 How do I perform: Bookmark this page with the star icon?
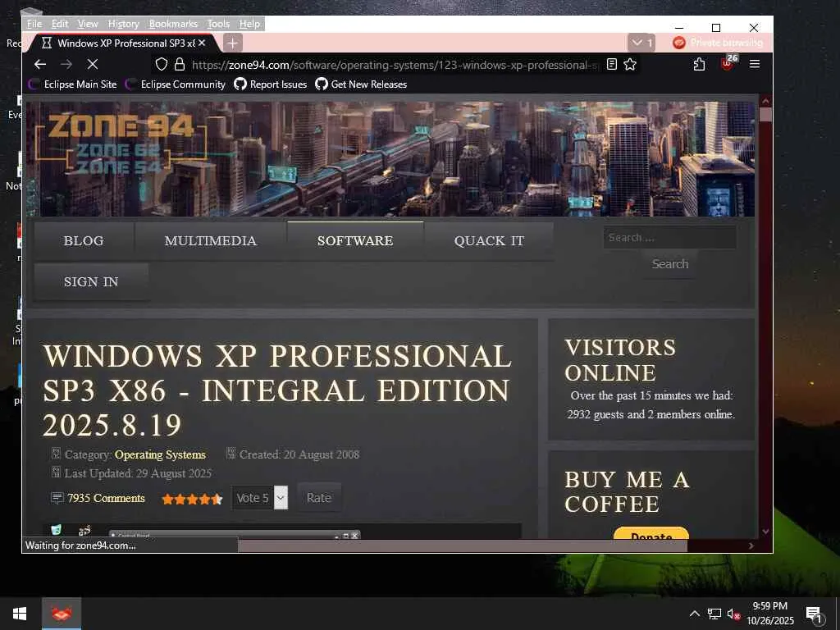(x=630, y=64)
